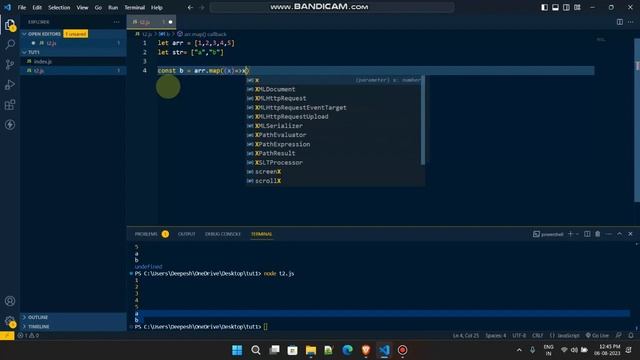Screen dimensions: 640x360
Task: Choose XMLHttpRequest suggestion
Action: coord(335,98)
